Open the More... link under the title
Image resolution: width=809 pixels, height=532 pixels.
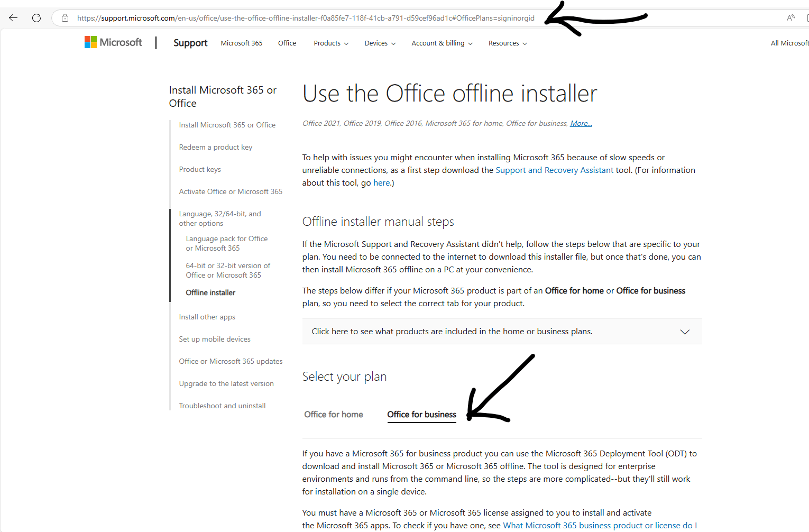click(x=580, y=123)
